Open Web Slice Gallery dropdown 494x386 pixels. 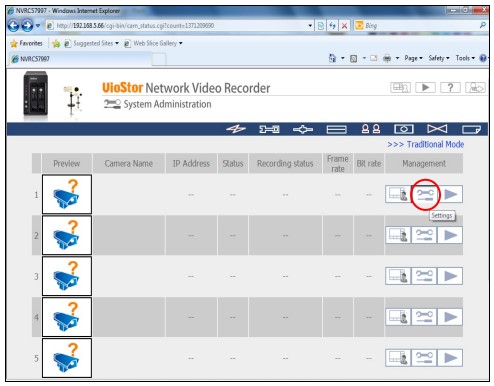[153, 43]
